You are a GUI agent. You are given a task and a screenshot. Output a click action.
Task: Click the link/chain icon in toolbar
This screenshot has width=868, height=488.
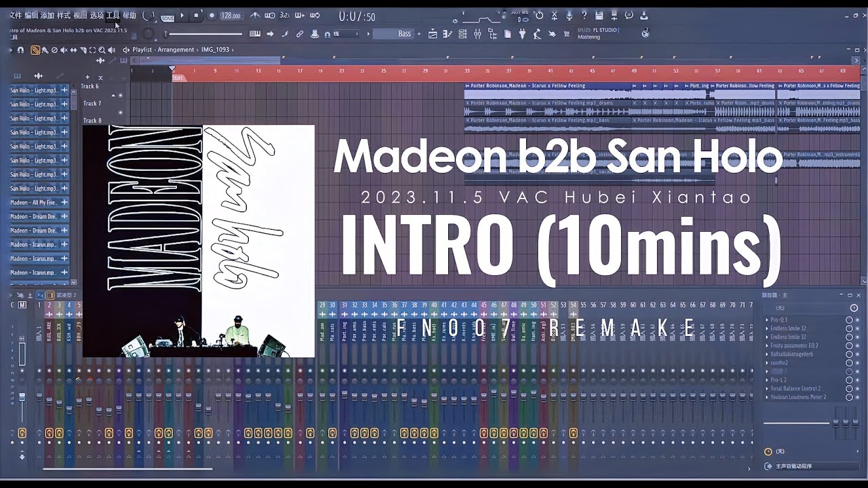[x=300, y=34]
